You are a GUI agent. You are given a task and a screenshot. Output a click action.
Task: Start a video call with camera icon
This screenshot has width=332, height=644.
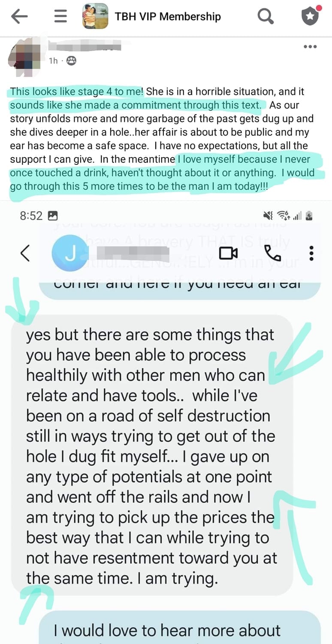pos(228,253)
